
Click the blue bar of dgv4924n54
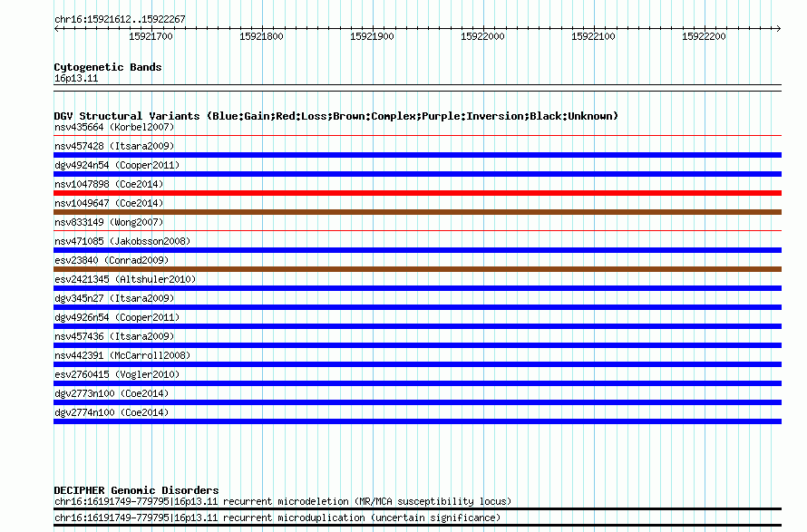tap(417, 174)
